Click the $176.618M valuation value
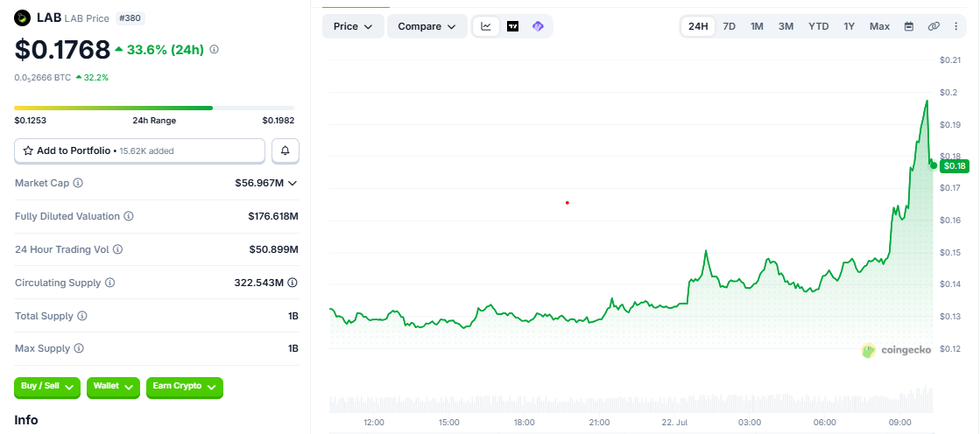This screenshot has height=434, width=980. [x=273, y=216]
